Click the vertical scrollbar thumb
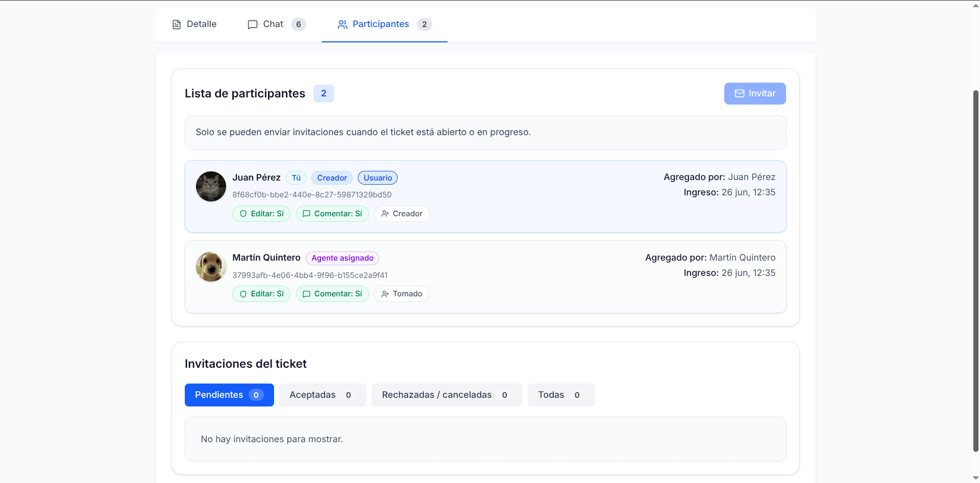This screenshot has height=483, width=980. click(976, 270)
